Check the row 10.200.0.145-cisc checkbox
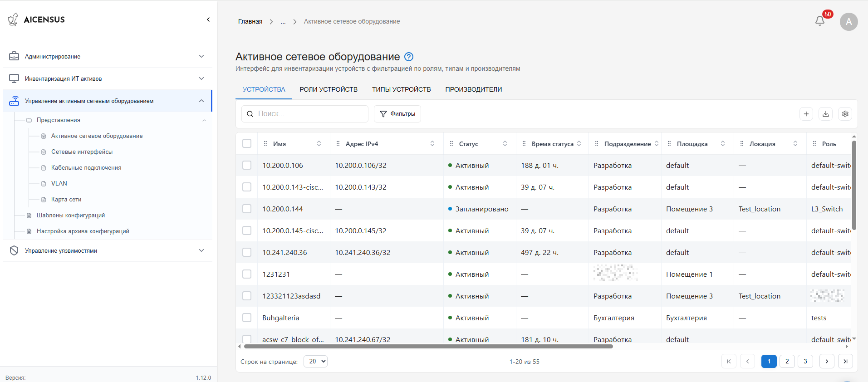The image size is (868, 382). (x=247, y=230)
